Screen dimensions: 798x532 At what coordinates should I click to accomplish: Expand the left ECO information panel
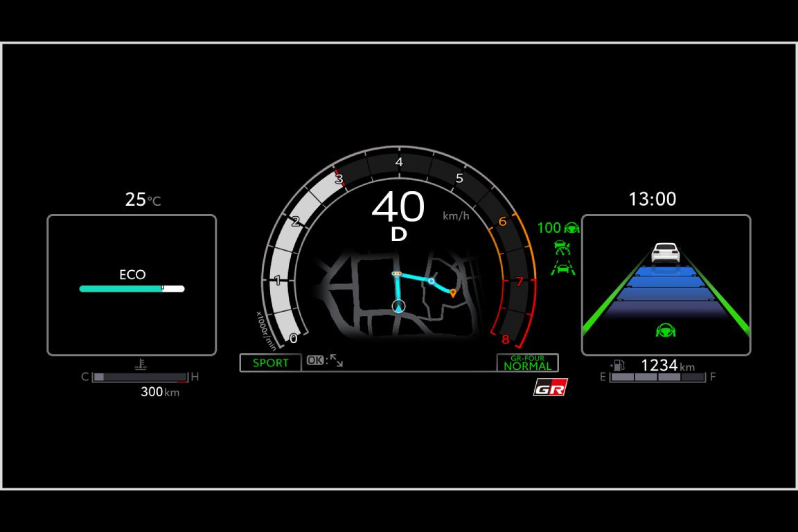click(x=131, y=284)
